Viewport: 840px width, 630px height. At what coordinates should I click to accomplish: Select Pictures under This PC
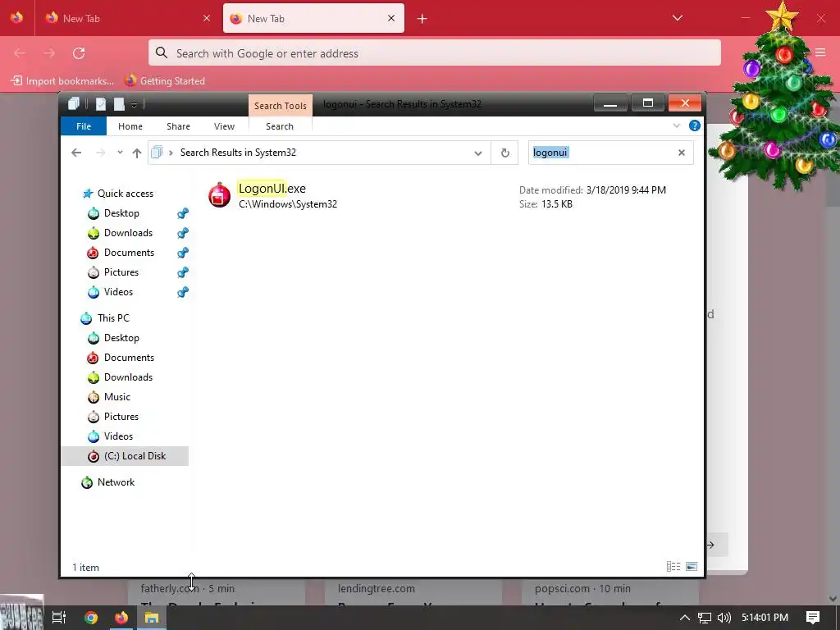pyautogui.click(x=121, y=417)
